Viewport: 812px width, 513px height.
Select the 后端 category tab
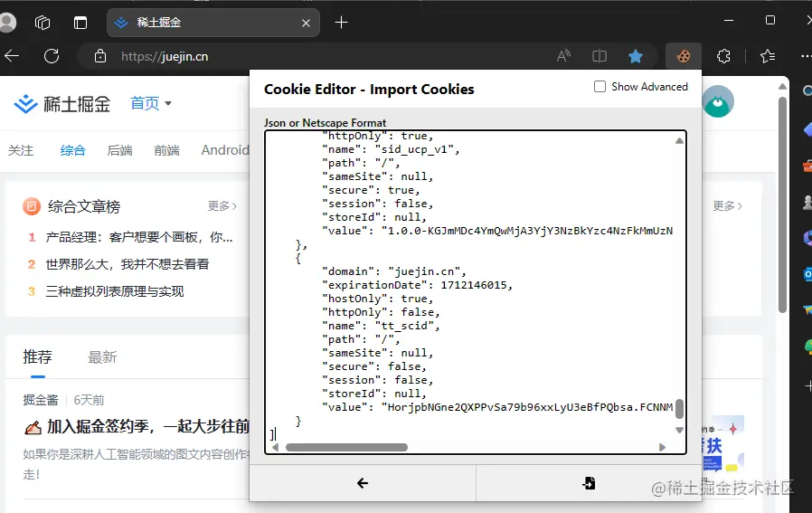pos(119,150)
